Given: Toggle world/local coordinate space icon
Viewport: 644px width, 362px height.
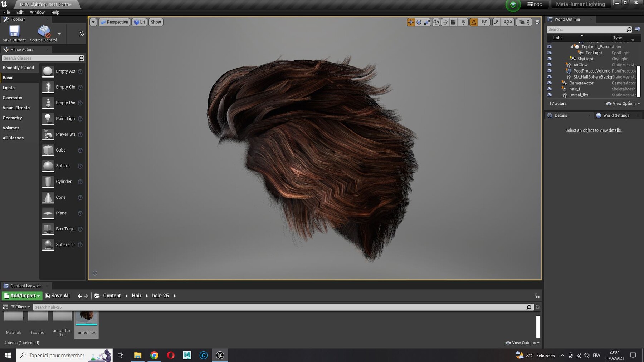Looking at the screenshot, I should 436,22.
